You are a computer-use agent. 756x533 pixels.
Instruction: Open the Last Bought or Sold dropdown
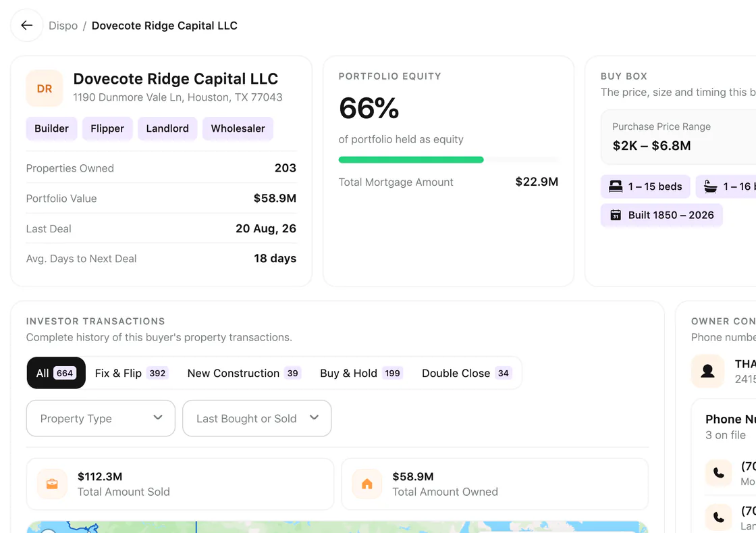tap(257, 418)
